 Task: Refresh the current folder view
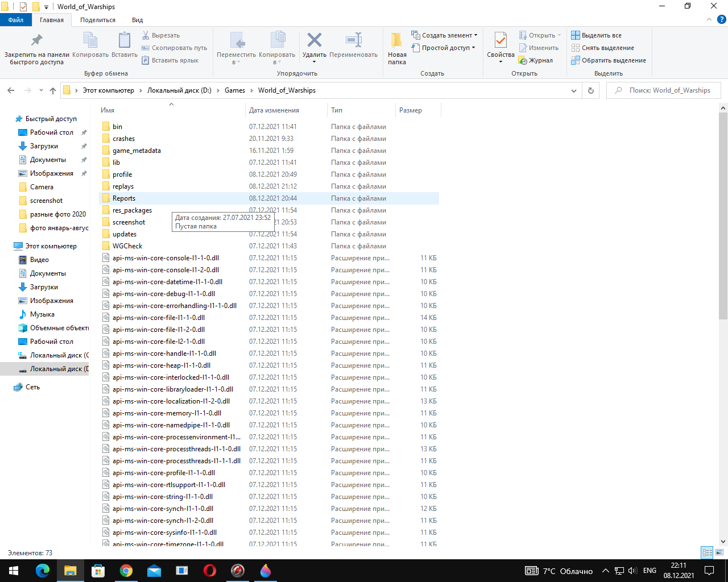click(x=590, y=90)
